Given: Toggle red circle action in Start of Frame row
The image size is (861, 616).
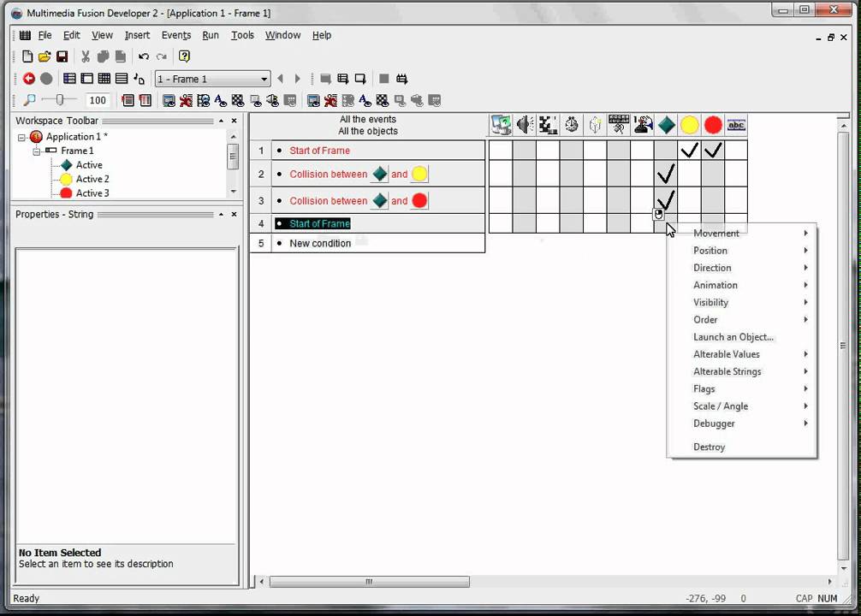Looking at the screenshot, I should 713,150.
